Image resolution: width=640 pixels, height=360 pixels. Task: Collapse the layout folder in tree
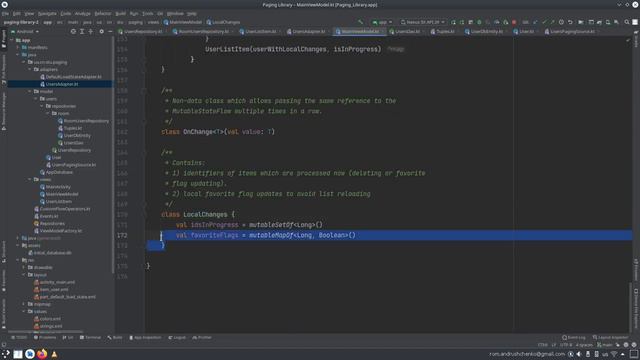pos(24,275)
